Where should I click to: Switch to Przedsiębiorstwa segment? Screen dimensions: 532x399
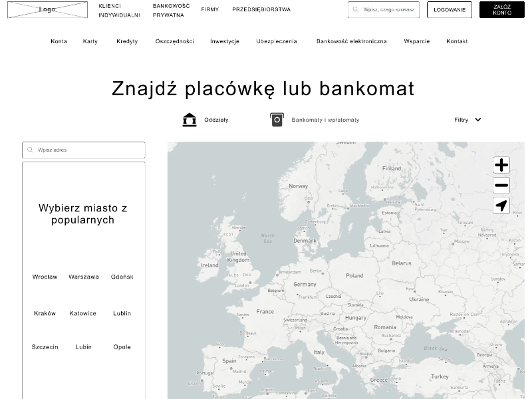coord(261,10)
